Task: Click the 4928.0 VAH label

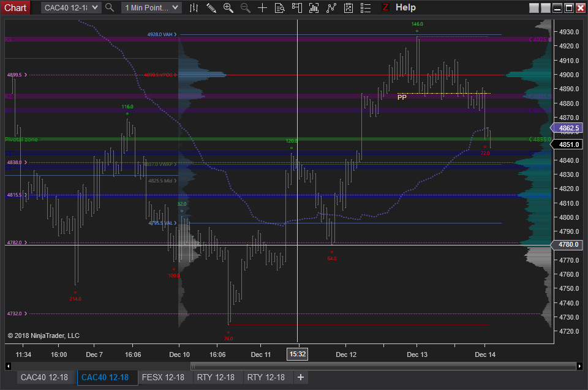Action: pos(162,34)
